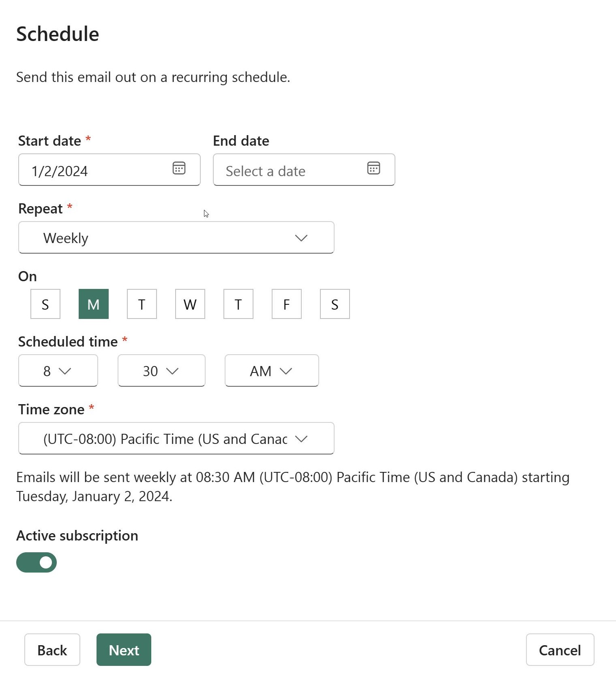
Task: Select Thursday in the day selector
Action: pyautogui.click(x=238, y=304)
